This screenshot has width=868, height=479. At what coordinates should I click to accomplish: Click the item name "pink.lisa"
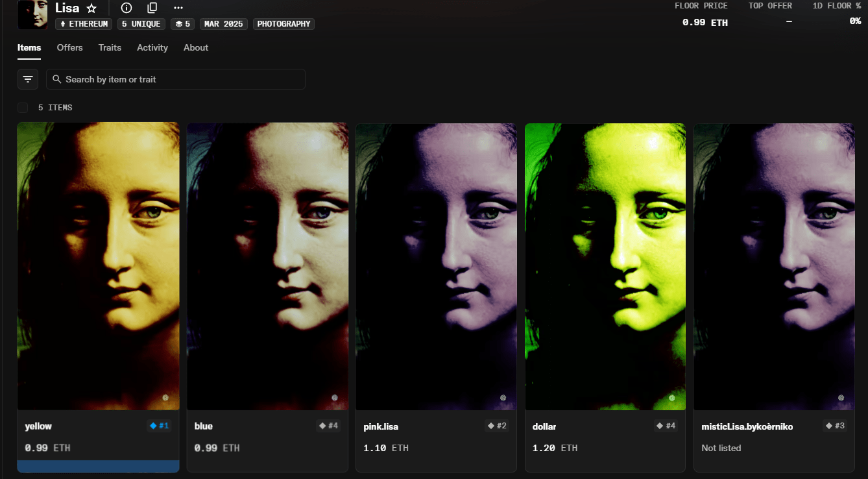(x=381, y=426)
